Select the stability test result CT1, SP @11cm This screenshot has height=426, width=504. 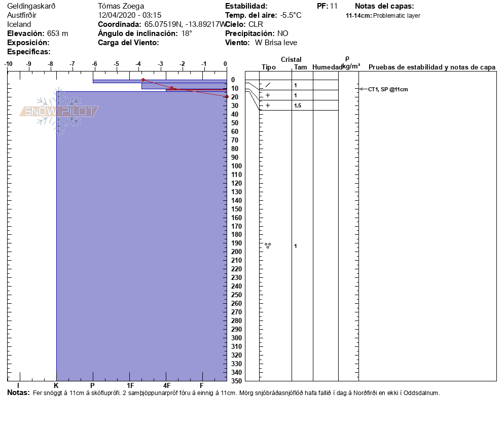click(x=388, y=89)
